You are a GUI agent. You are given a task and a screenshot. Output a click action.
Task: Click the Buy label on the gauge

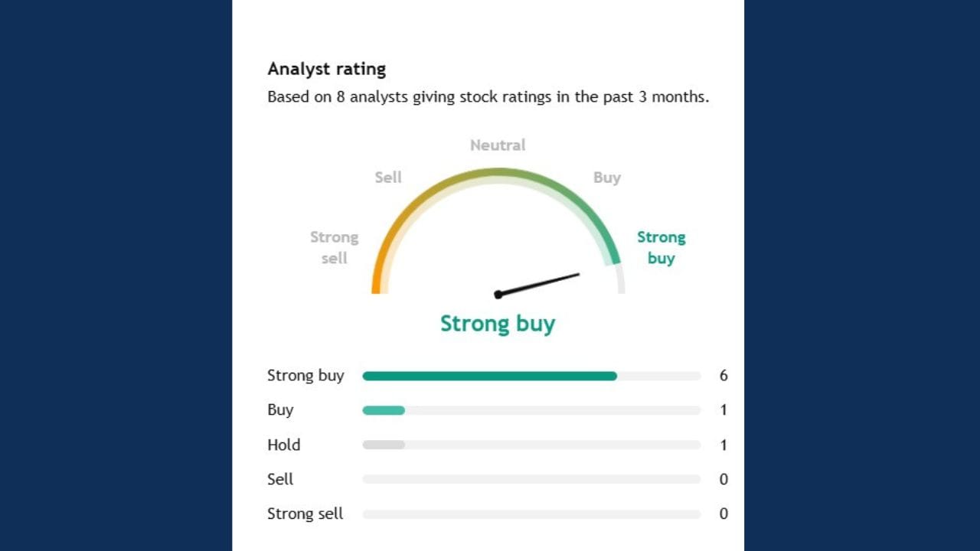point(606,177)
